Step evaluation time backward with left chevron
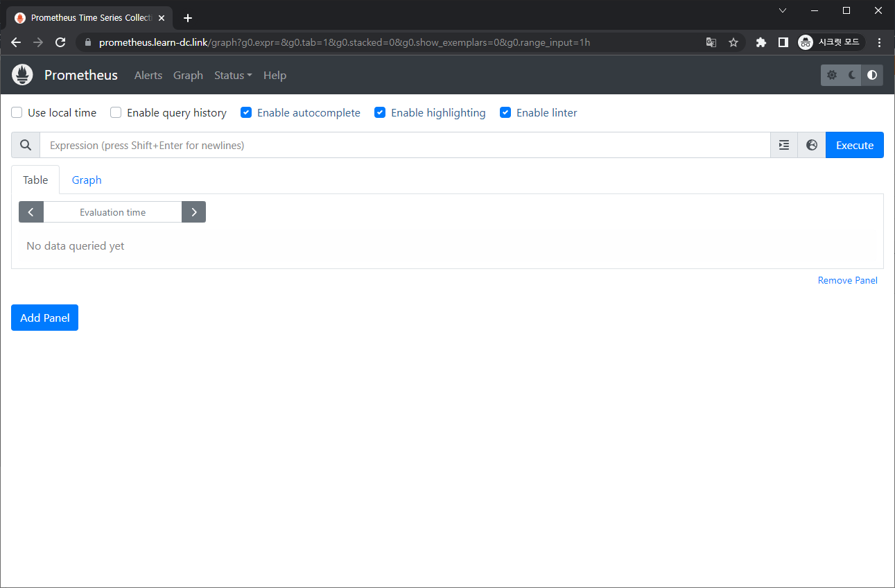Image resolution: width=895 pixels, height=588 pixels. [31, 212]
